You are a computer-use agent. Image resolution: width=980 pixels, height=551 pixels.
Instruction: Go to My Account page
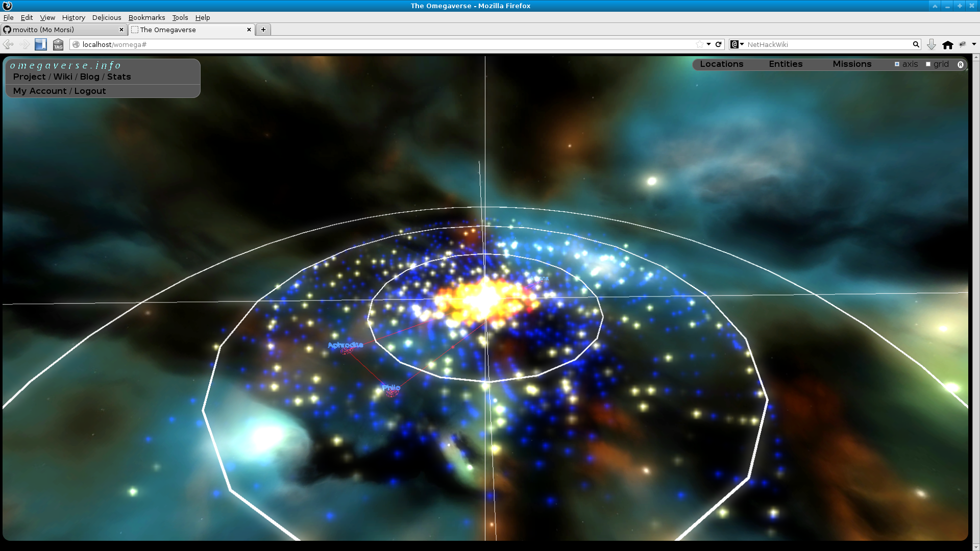[40, 91]
